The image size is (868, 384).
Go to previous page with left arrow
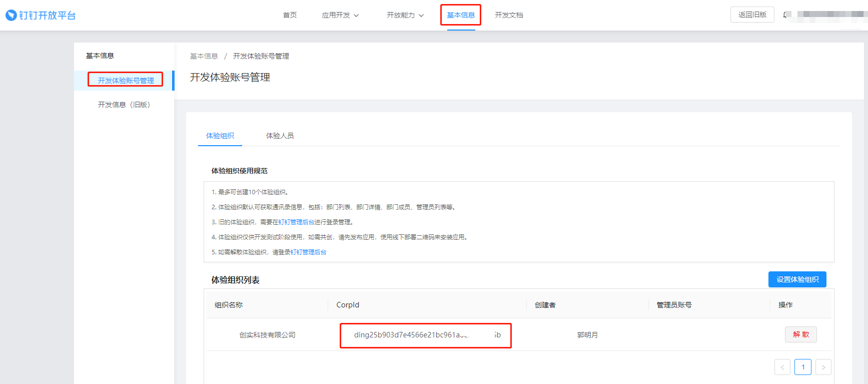[782, 367]
